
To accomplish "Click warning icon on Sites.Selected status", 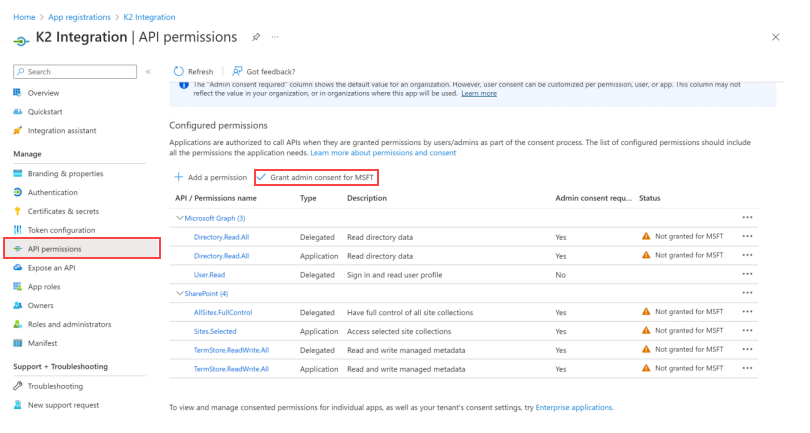I will coord(646,331).
